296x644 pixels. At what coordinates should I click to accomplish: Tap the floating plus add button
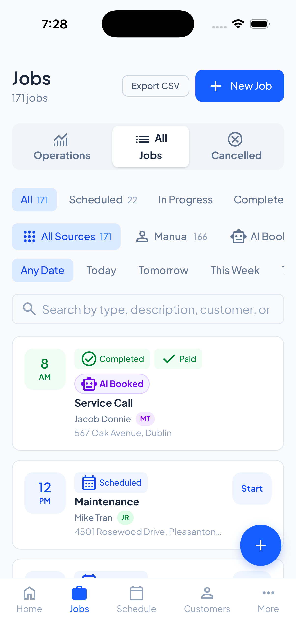click(x=260, y=545)
